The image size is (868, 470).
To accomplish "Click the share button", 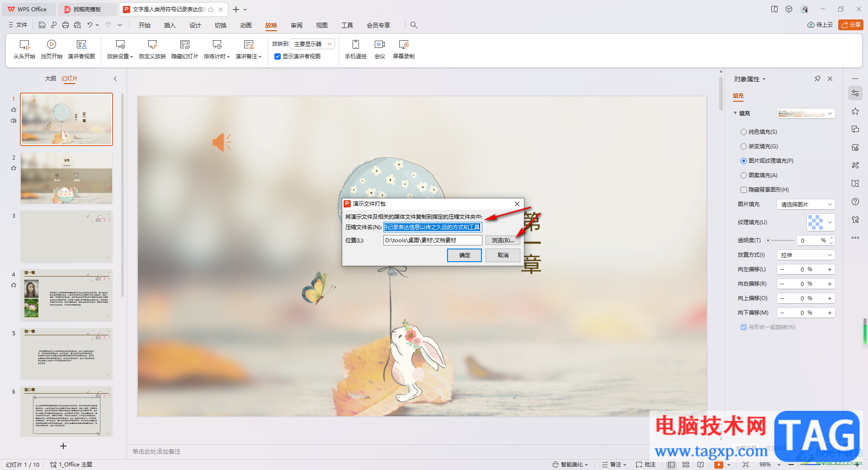I will coord(850,25).
